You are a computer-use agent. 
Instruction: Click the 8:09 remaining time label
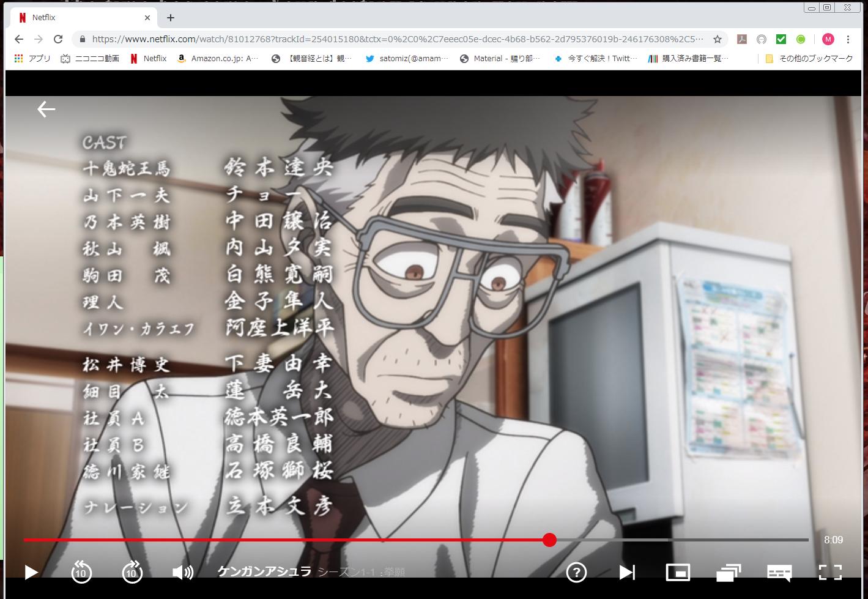pyautogui.click(x=833, y=540)
